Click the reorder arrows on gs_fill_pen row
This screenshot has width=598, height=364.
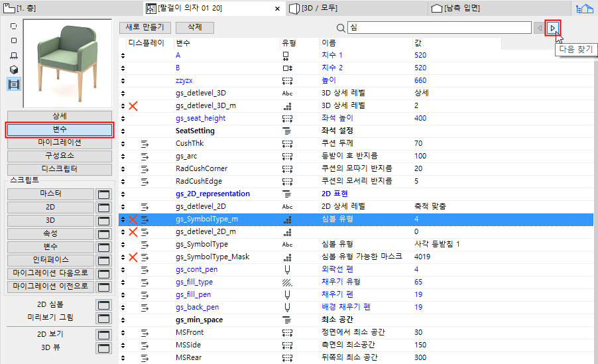[x=123, y=295]
